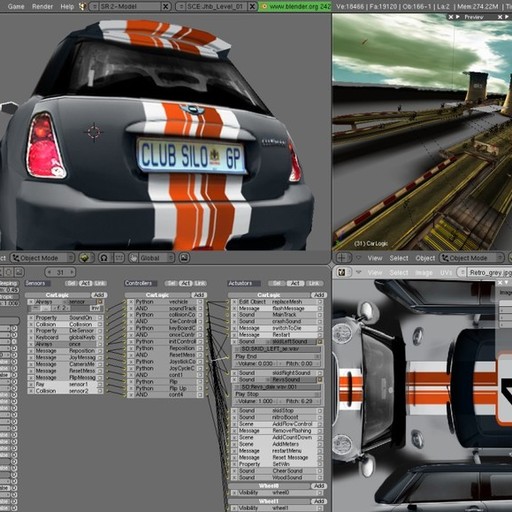
Task: Delete the replaceMesh Edit Object actuator X
Action: [234, 302]
